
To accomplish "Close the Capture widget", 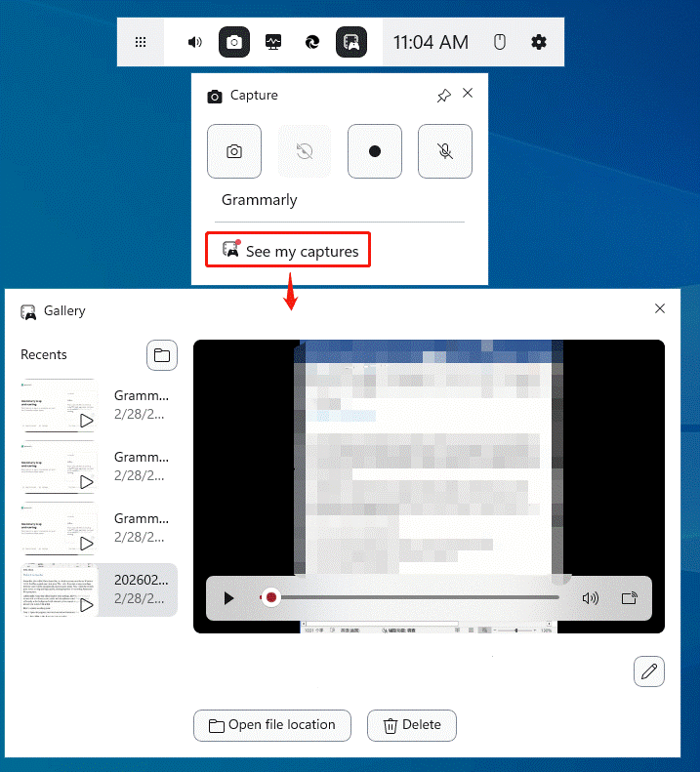I will click(468, 93).
